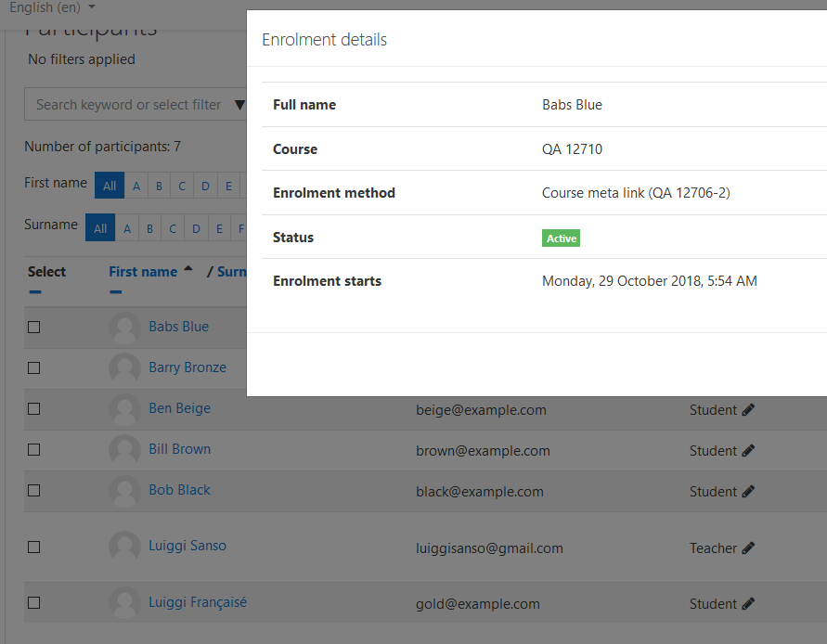The width and height of the screenshot is (827, 644).
Task: Click the Enrolment details dialog title
Action: [x=324, y=40]
